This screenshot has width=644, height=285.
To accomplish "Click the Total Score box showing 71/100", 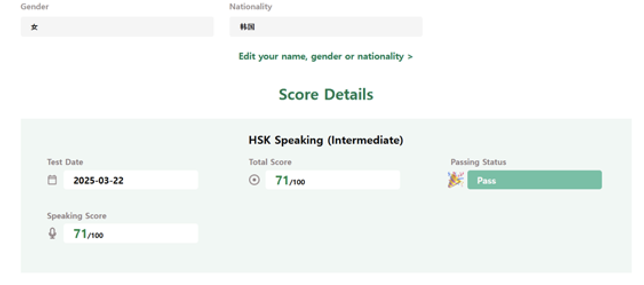I will tap(332, 180).
